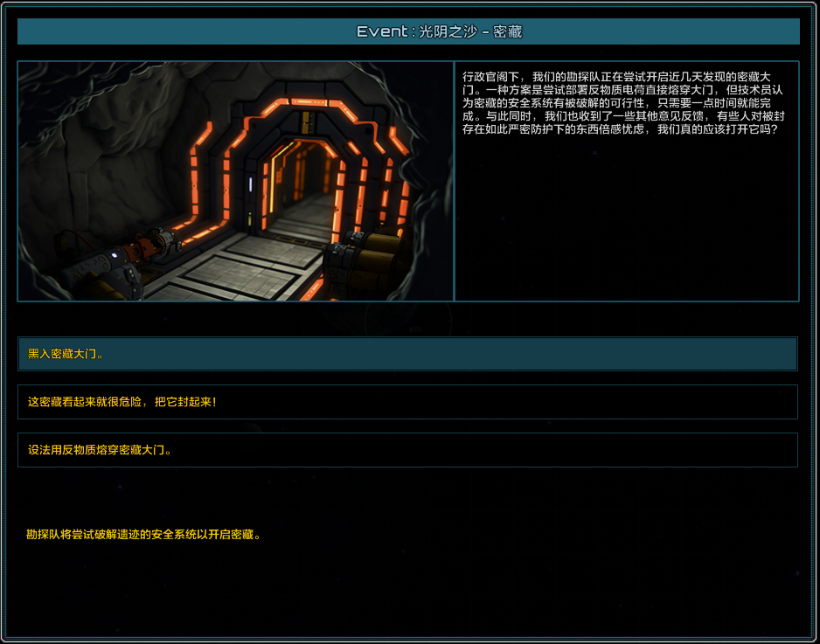820x644 pixels.
Task: Click the yellow tooltip text 勘探队将尝试破解遗迹
Action: point(144,534)
